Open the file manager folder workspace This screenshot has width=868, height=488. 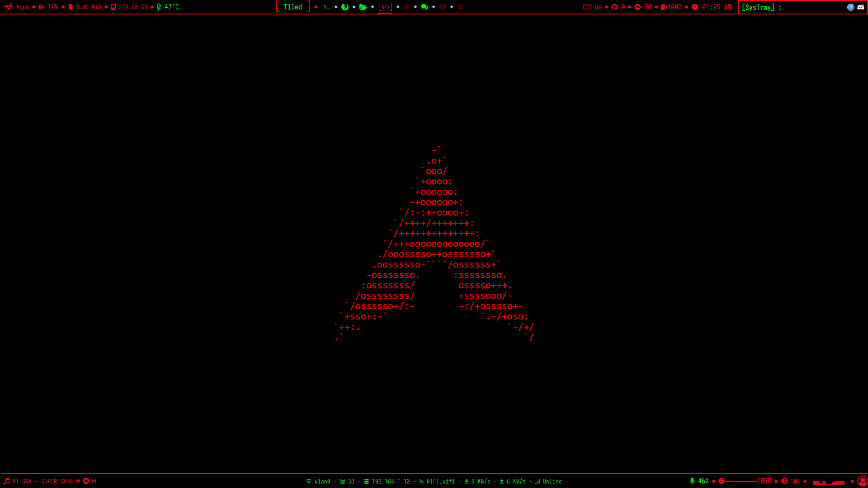click(363, 7)
